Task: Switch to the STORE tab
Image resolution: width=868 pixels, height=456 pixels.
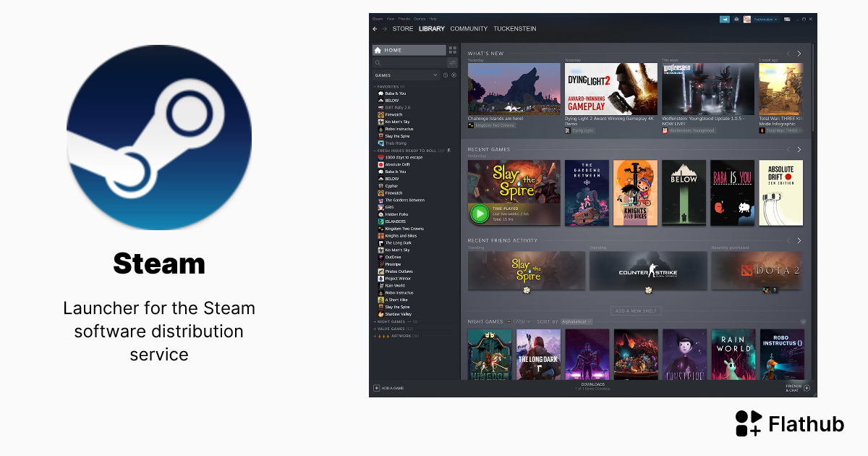Action: point(403,29)
